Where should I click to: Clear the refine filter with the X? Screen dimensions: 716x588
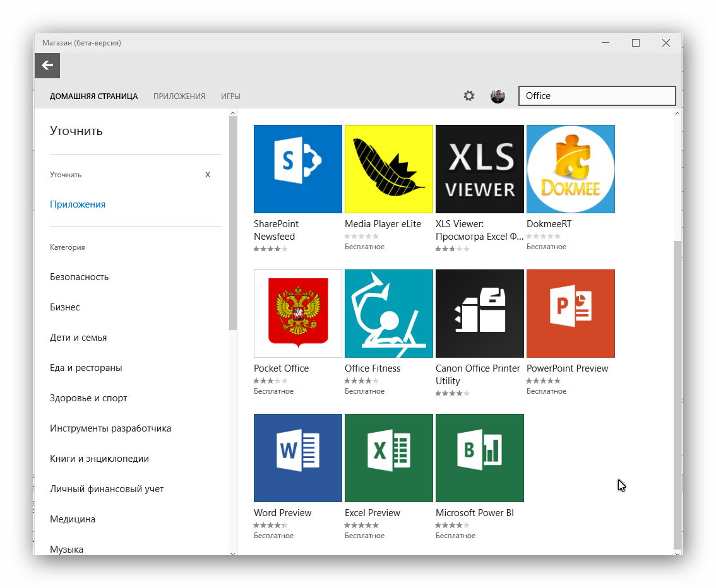(x=208, y=175)
